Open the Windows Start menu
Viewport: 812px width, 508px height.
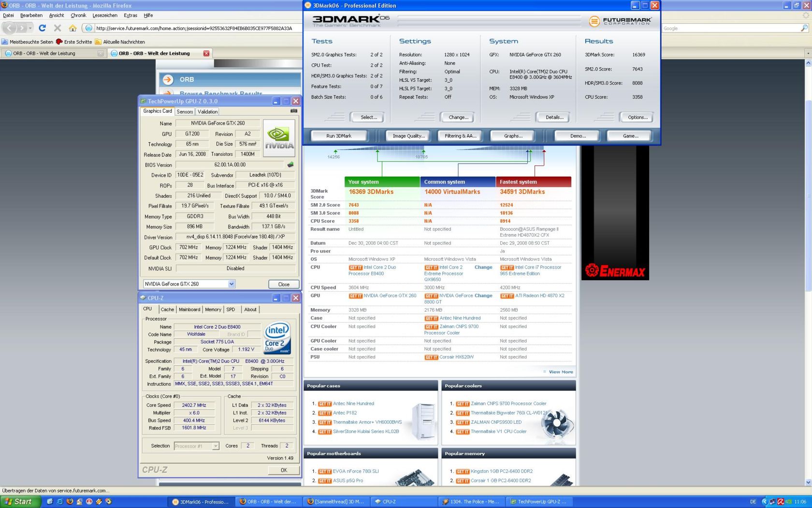pyautogui.click(x=19, y=502)
